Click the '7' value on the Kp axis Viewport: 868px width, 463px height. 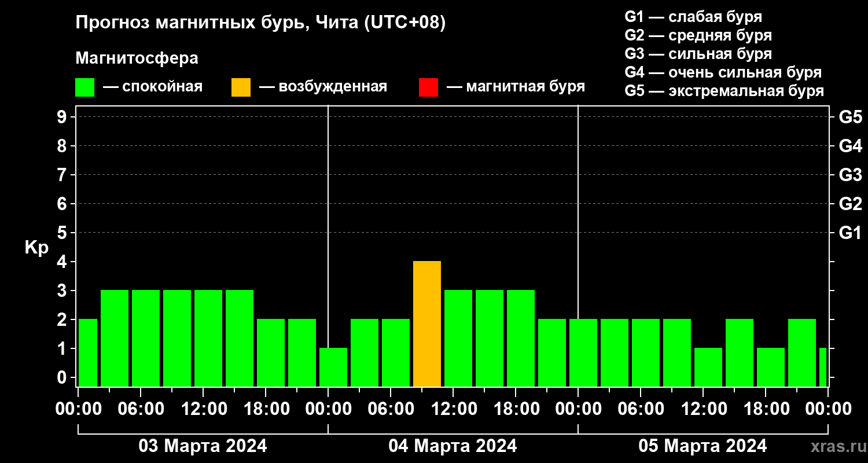[x=63, y=175]
